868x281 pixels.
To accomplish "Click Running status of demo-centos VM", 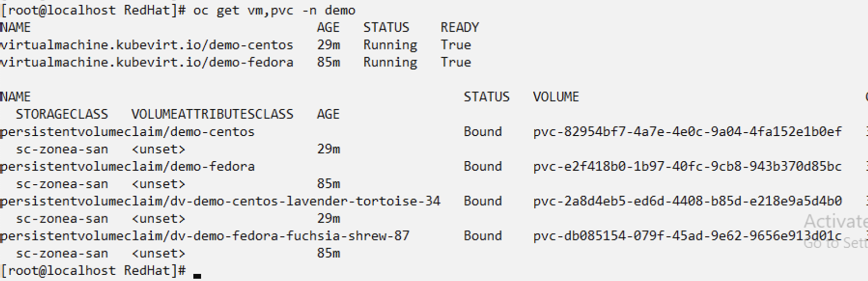I will (x=390, y=45).
